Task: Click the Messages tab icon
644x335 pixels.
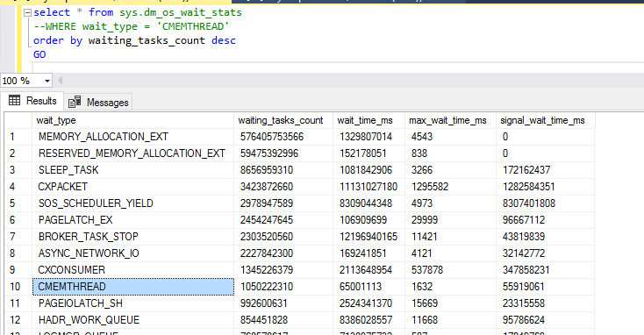Action: point(75,103)
